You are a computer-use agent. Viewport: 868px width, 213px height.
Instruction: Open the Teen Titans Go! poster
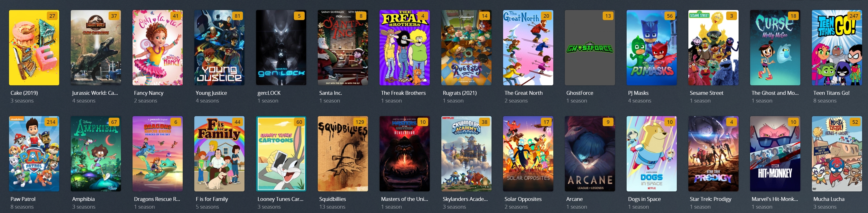837,48
